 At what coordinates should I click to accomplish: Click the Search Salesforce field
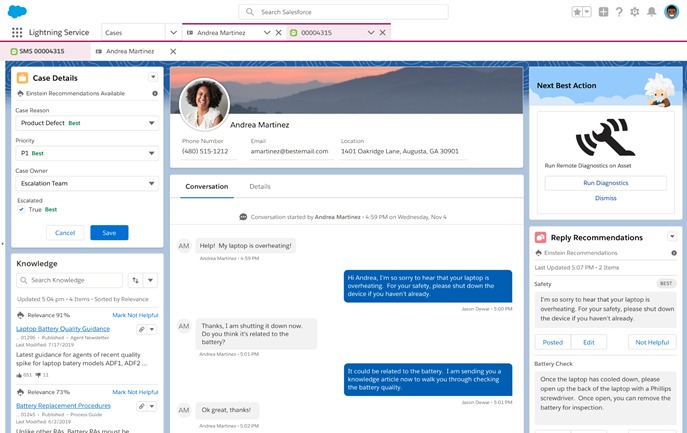point(343,12)
